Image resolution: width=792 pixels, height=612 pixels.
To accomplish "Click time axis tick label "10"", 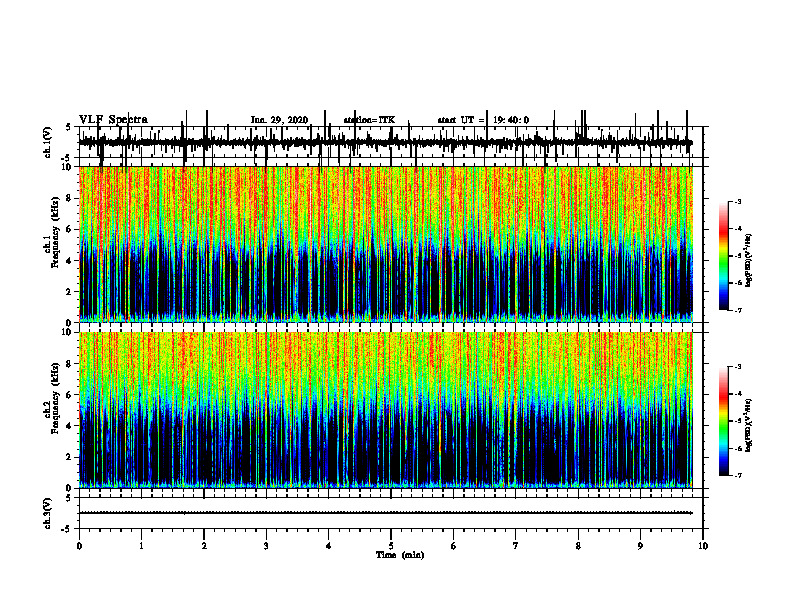I will [x=703, y=546].
